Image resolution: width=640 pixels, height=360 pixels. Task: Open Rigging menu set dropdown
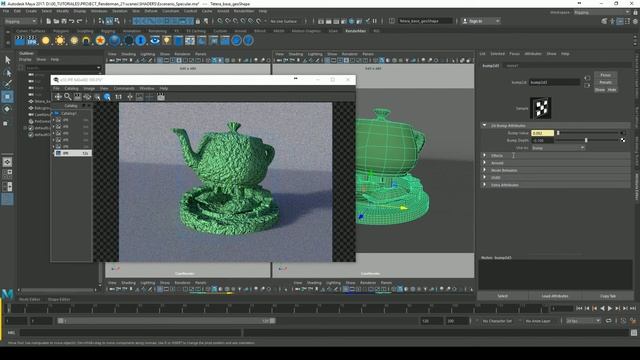(20, 21)
